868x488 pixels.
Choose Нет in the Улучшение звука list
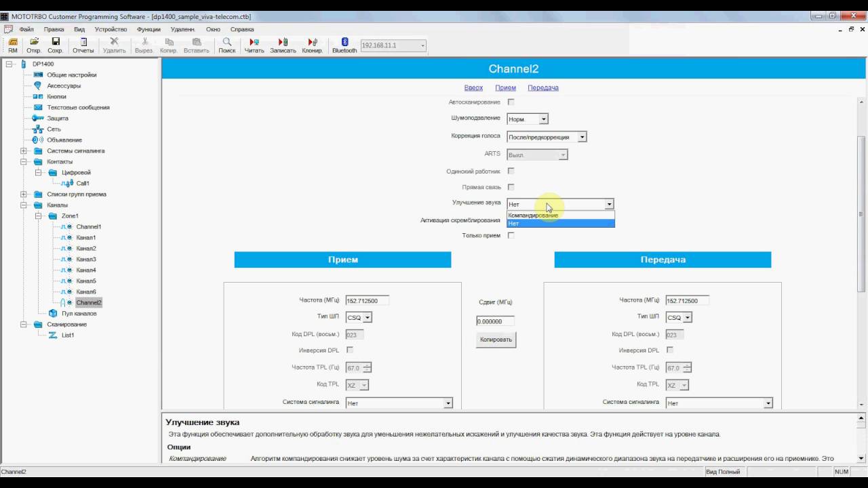point(561,223)
